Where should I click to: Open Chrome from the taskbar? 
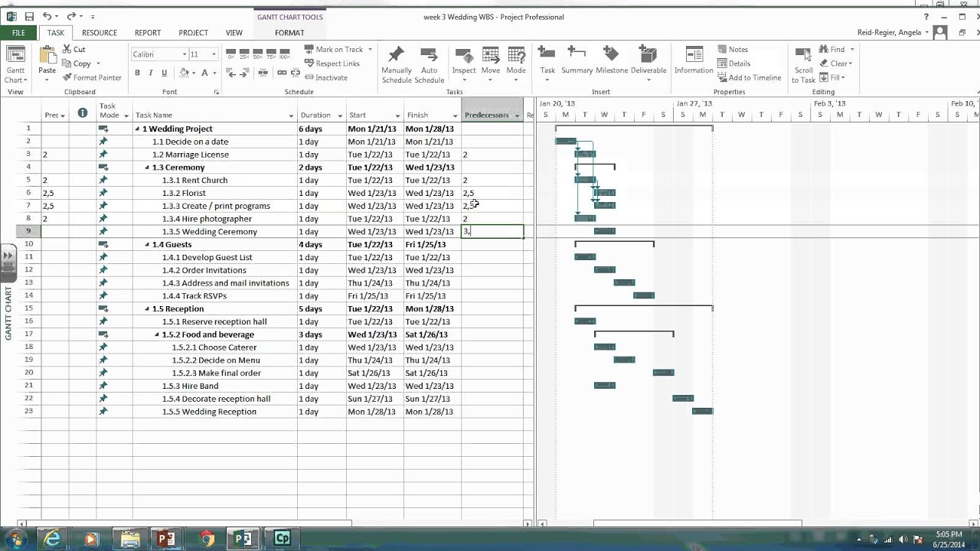[x=207, y=539]
